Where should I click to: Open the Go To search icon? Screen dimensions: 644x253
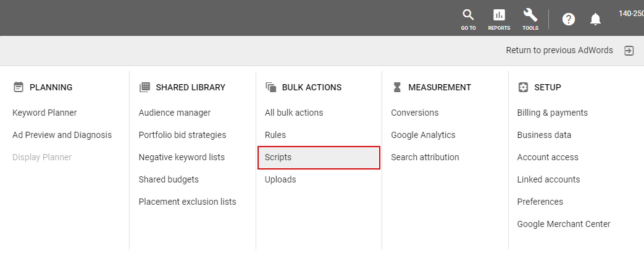(468, 15)
